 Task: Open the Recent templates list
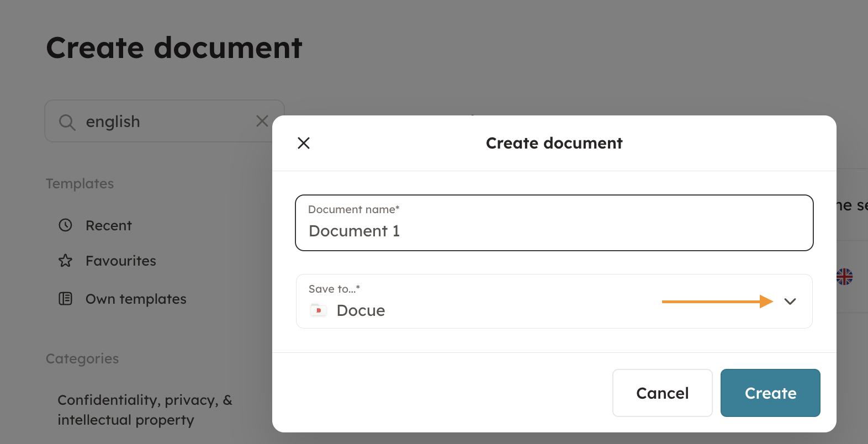pos(109,226)
